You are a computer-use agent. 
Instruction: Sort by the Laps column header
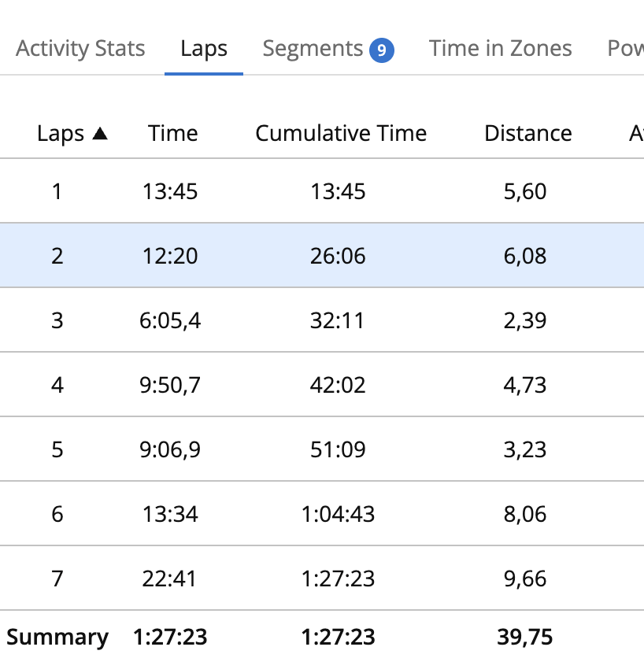[x=60, y=134]
